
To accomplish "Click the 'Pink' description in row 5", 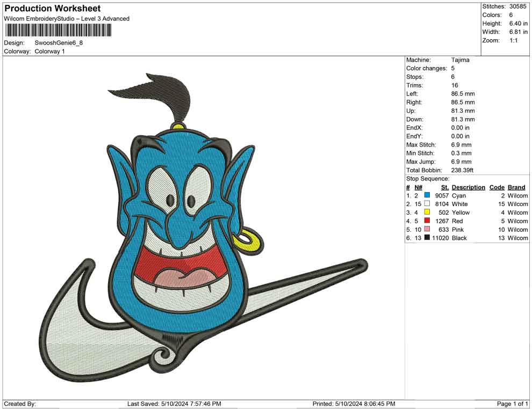I will [x=458, y=229].
